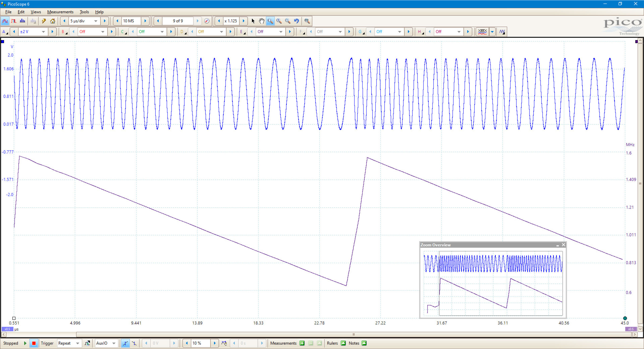Click the zoom-out magnifier tool
This screenshot has width=644, height=349.
[288, 21]
